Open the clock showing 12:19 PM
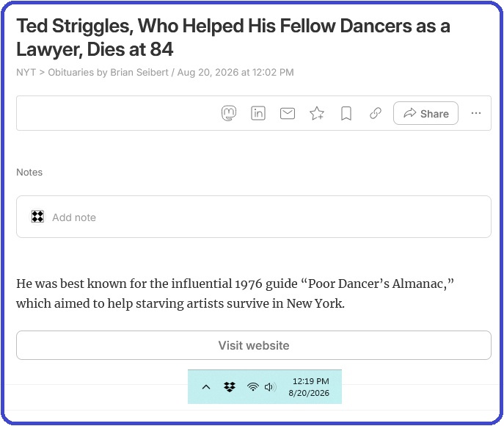504x426 pixels. pyautogui.click(x=309, y=387)
